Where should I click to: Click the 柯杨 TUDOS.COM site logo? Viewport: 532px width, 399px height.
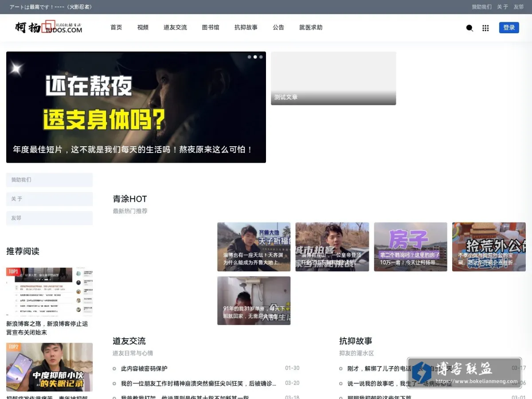(48, 27)
